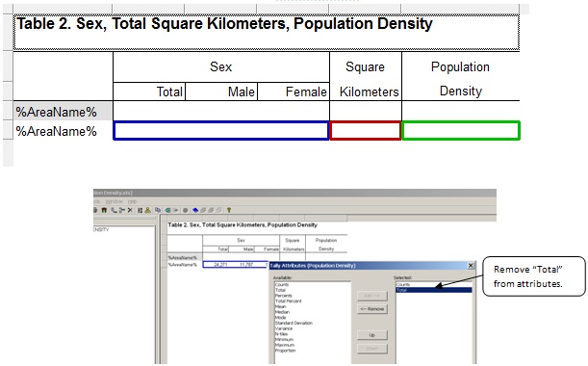Click the grayed Down button
This screenshot has height=366, width=588.
tap(372, 349)
